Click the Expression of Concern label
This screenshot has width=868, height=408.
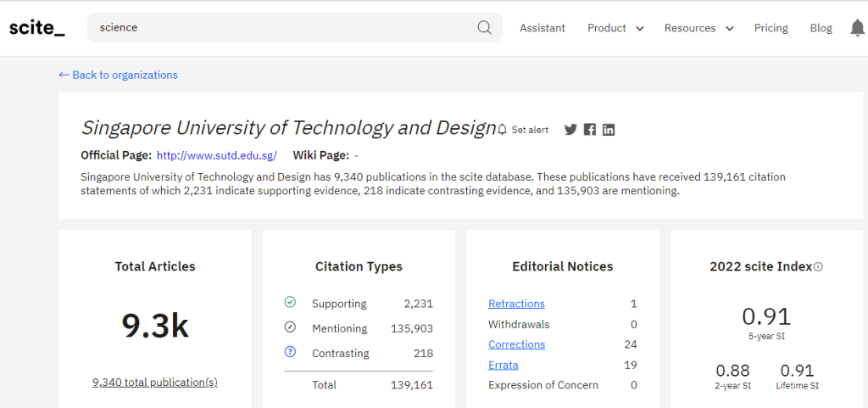point(543,385)
